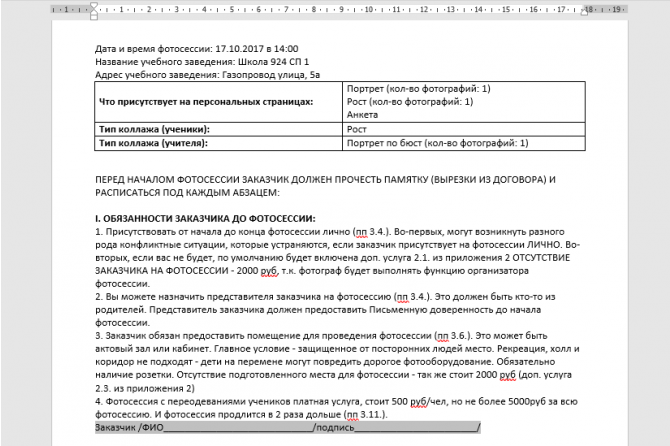Click the heading 'I. ОБЯЗАННОСТИ ЗАКАЗЧИКА ДО ФОТОСЕССИИ:'

[205, 219]
